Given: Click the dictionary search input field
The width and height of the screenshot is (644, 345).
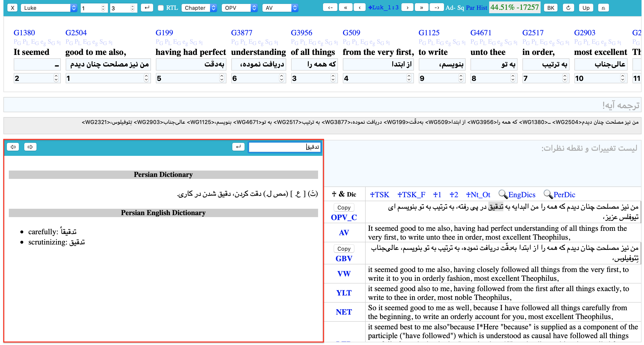Looking at the screenshot, I should (x=285, y=147).
